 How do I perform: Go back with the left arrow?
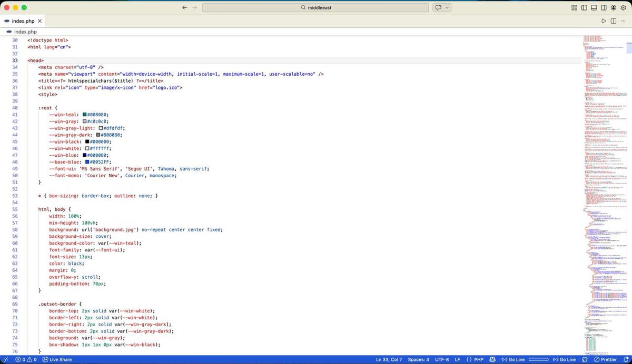tap(184, 8)
